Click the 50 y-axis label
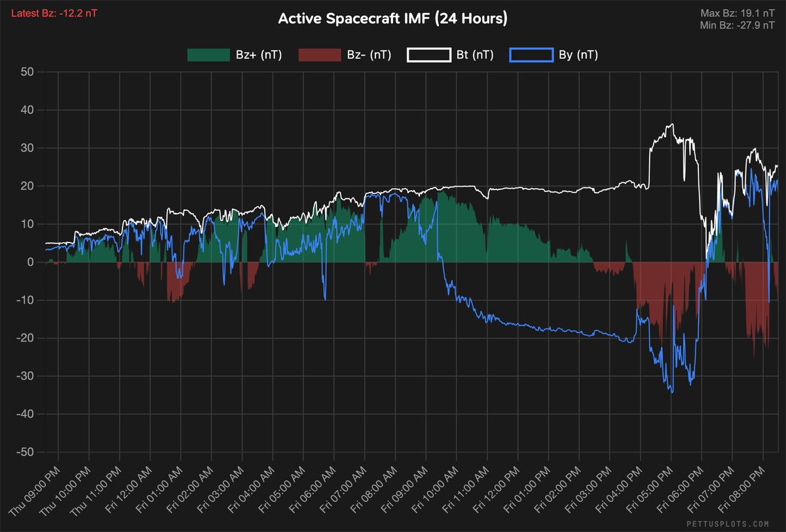The height and width of the screenshot is (532, 786). pyautogui.click(x=28, y=72)
